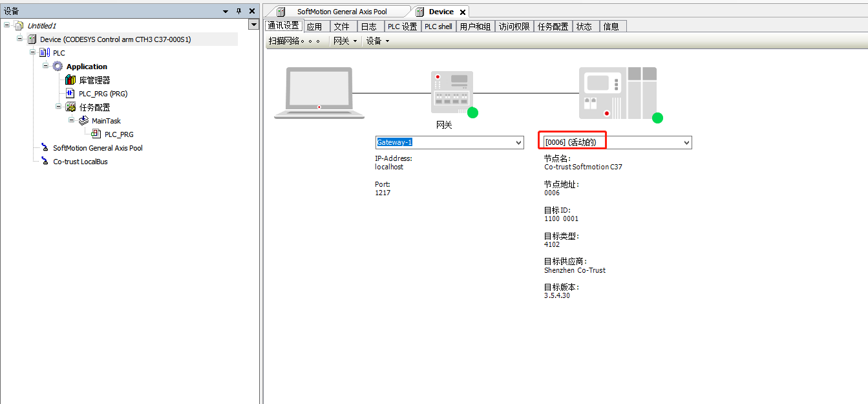The image size is (868, 404).
Task: Select the 用户和组 tab
Action: 475,27
